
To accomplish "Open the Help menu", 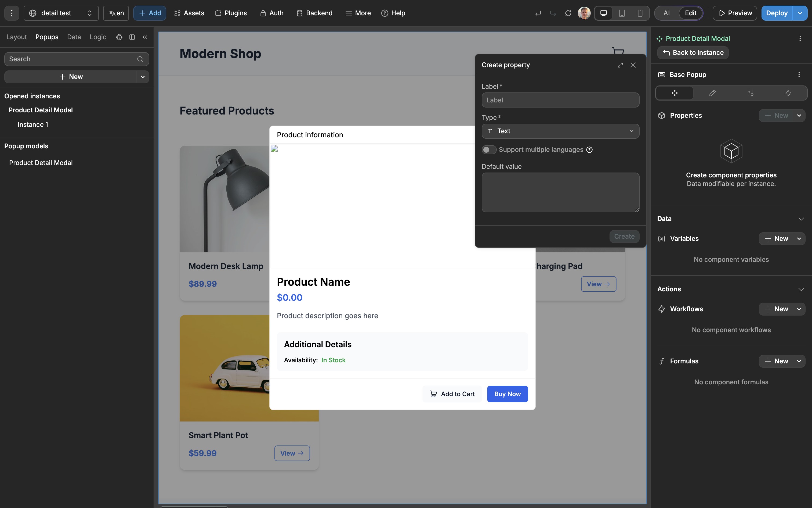I will [x=393, y=13].
